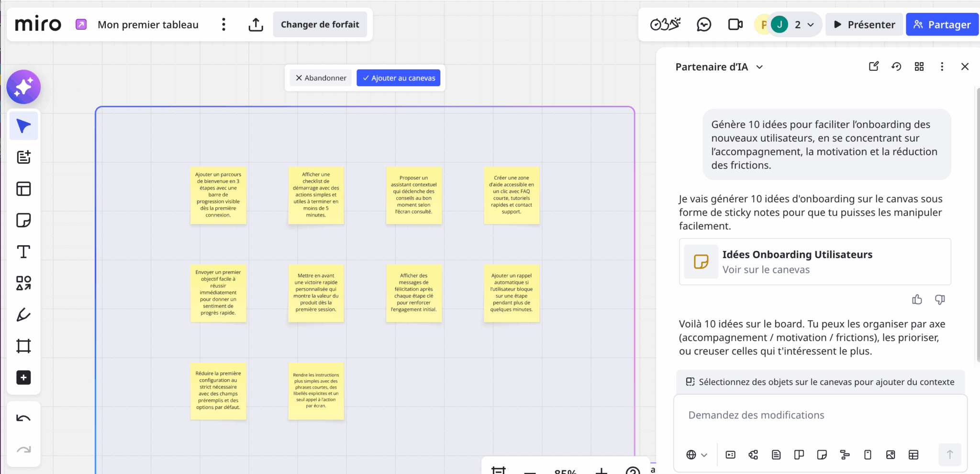Open AI chat history
The width and height of the screenshot is (980, 474).
coord(896,67)
